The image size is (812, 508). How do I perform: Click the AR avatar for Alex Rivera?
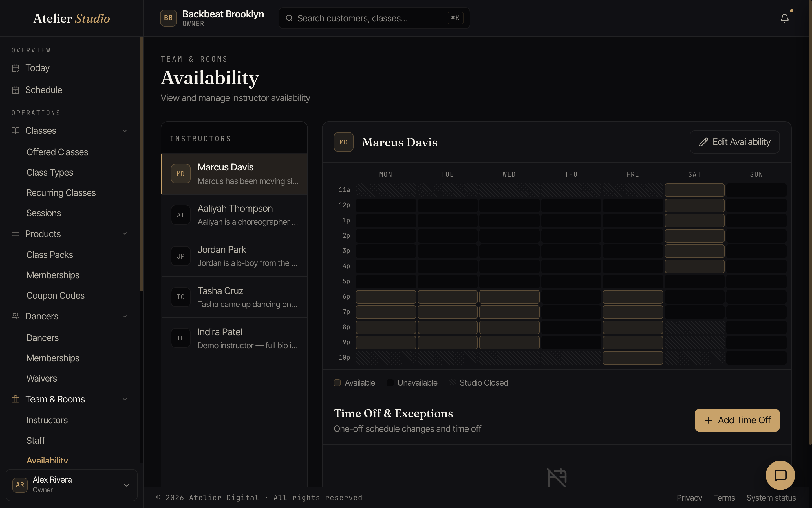[20, 485]
